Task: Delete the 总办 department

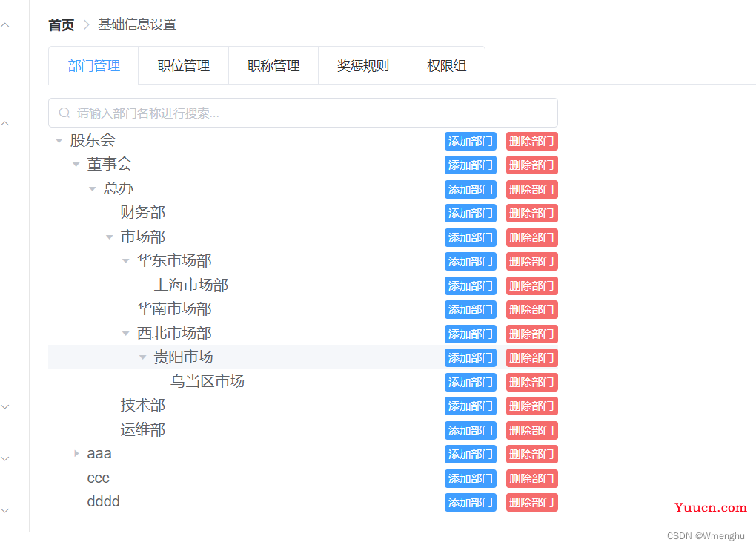Action: pos(532,190)
